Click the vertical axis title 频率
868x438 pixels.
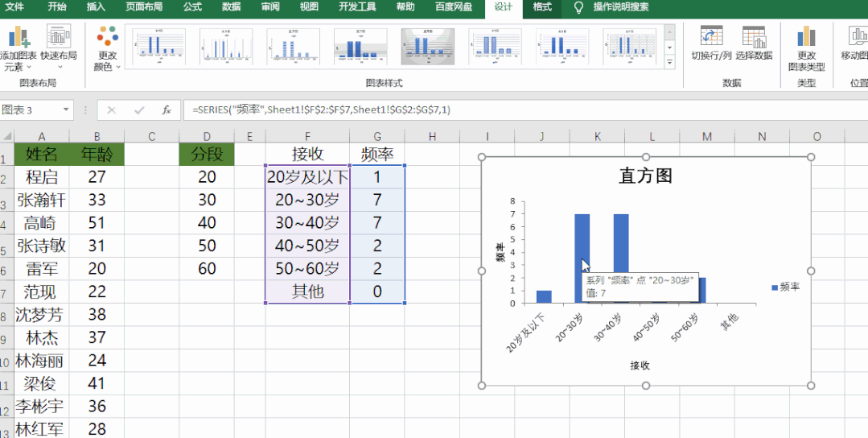pyautogui.click(x=500, y=253)
